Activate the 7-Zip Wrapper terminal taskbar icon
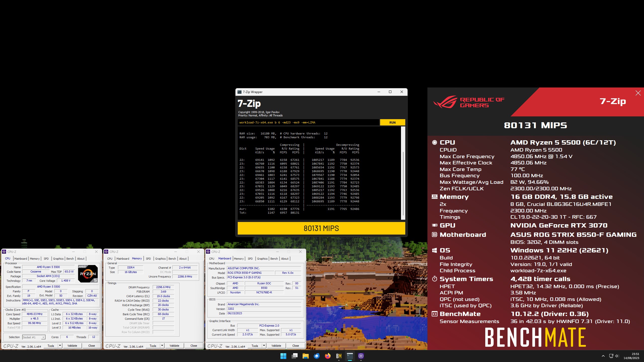The image size is (644, 362). tap(350, 356)
